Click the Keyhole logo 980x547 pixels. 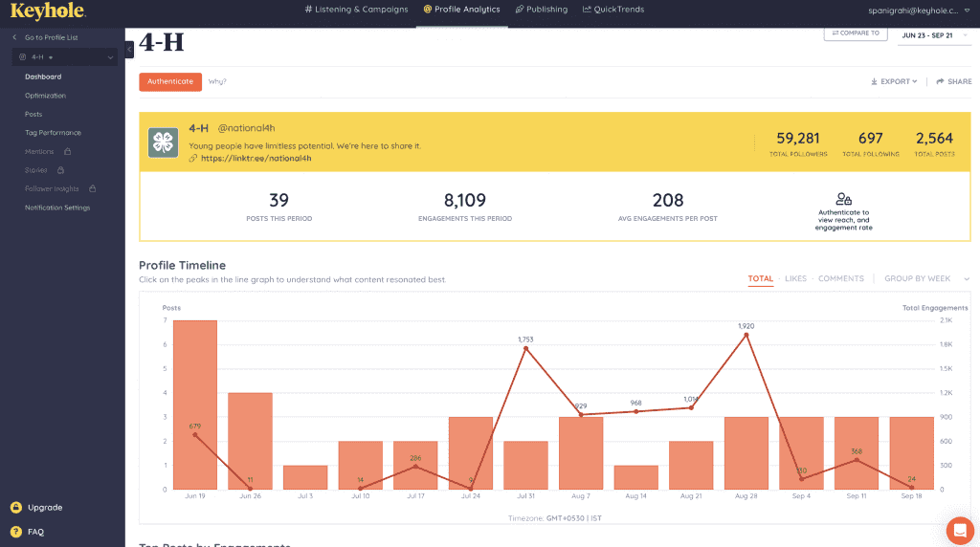point(48,11)
